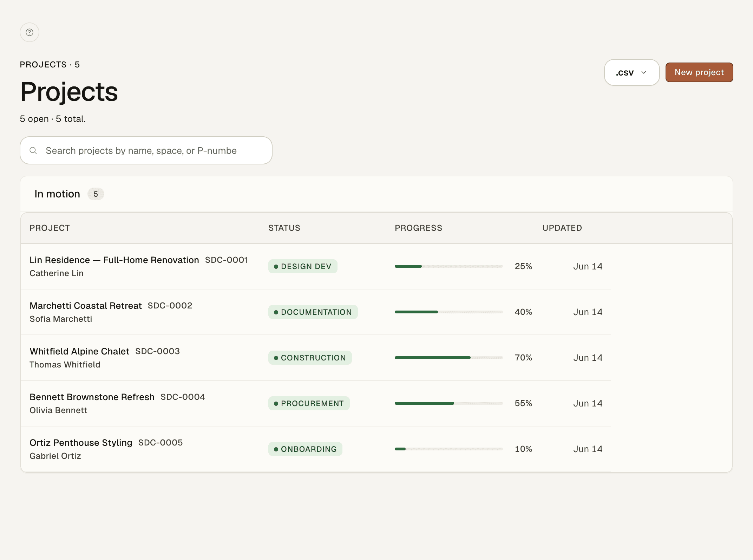
Task: Click client name Catherine Lin
Action: (57, 273)
